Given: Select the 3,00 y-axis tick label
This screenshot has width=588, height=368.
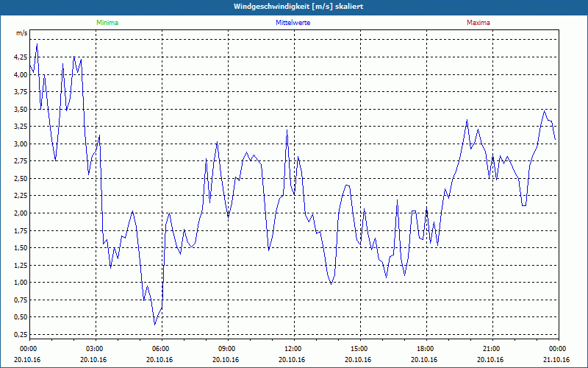Looking at the screenshot, I should tap(21, 144).
